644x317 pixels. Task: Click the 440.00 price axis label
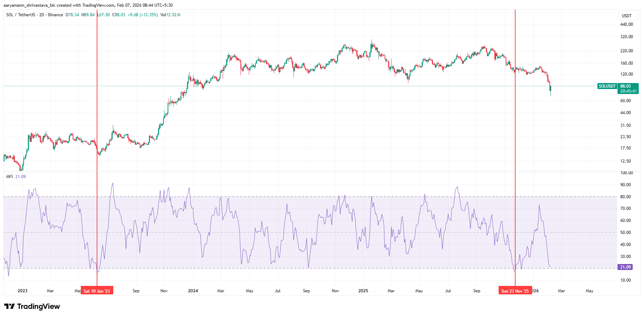pyautogui.click(x=626, y=24)
